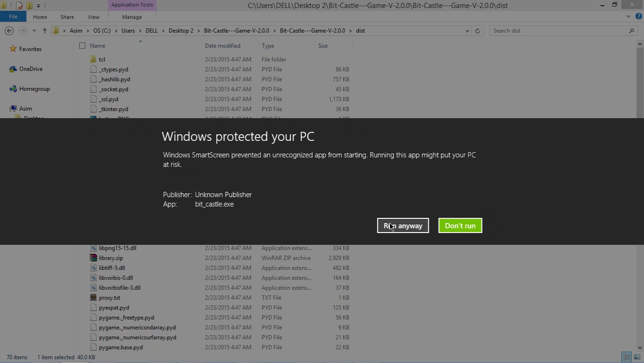This screenshot has height=363, width=644.
Task: Sort by the Name column header
Action: pyautogui.click(x=97, y=46)
